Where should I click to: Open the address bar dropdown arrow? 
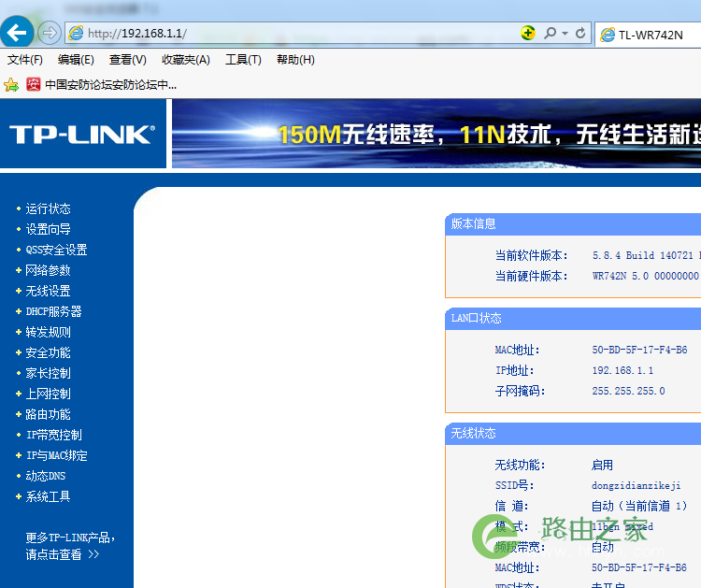coord(565,33)
